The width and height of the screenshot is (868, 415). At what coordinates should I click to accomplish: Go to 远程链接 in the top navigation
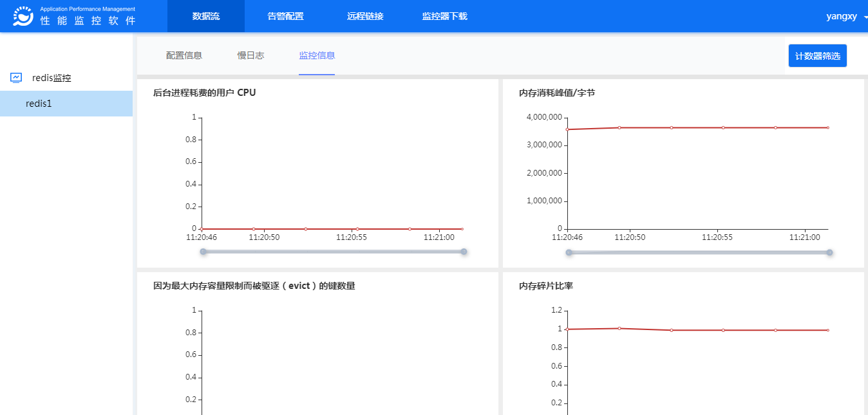point(365,16)
